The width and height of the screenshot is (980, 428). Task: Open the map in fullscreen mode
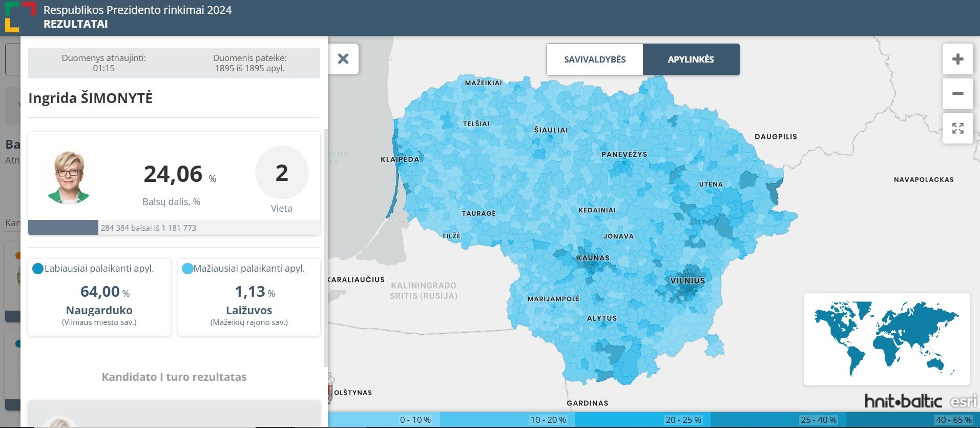pyautogui.click(x=957, y=128)
